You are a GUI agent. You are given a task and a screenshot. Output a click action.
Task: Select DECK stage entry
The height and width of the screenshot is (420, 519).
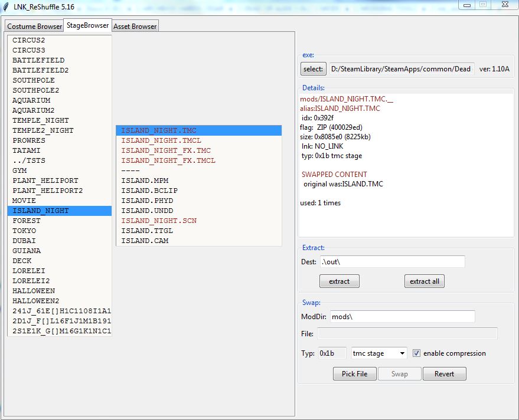(60, 261)
